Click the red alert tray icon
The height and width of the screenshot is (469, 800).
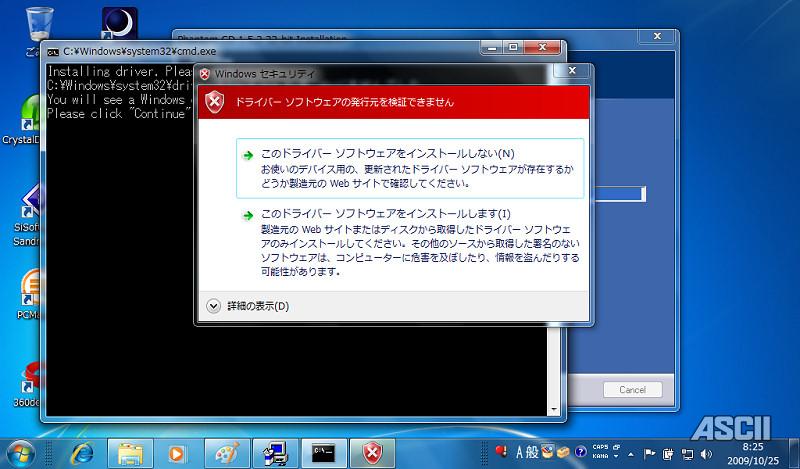tap(501, 451)
